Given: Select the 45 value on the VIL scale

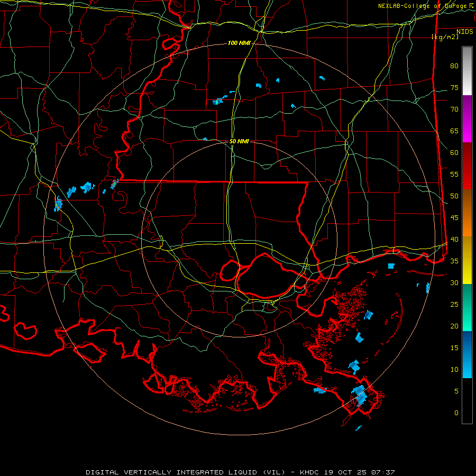Looking at the screenshot, I should point(454,218).
